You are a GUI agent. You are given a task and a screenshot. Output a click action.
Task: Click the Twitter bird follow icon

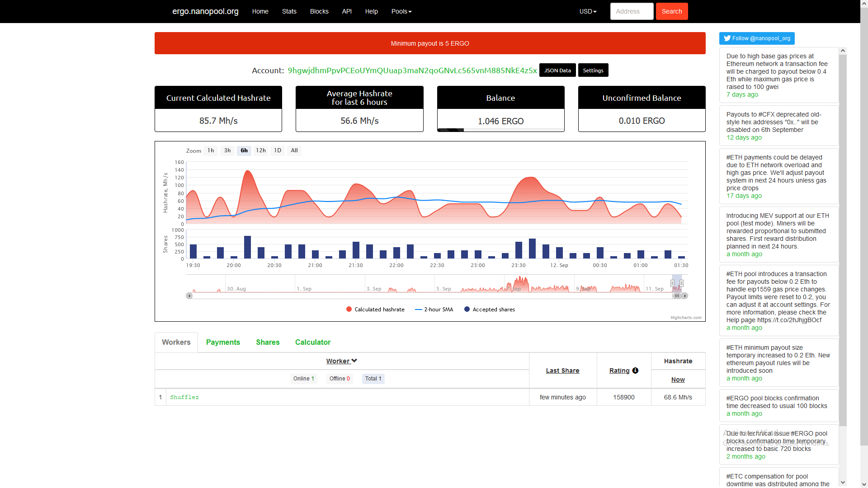727,38
